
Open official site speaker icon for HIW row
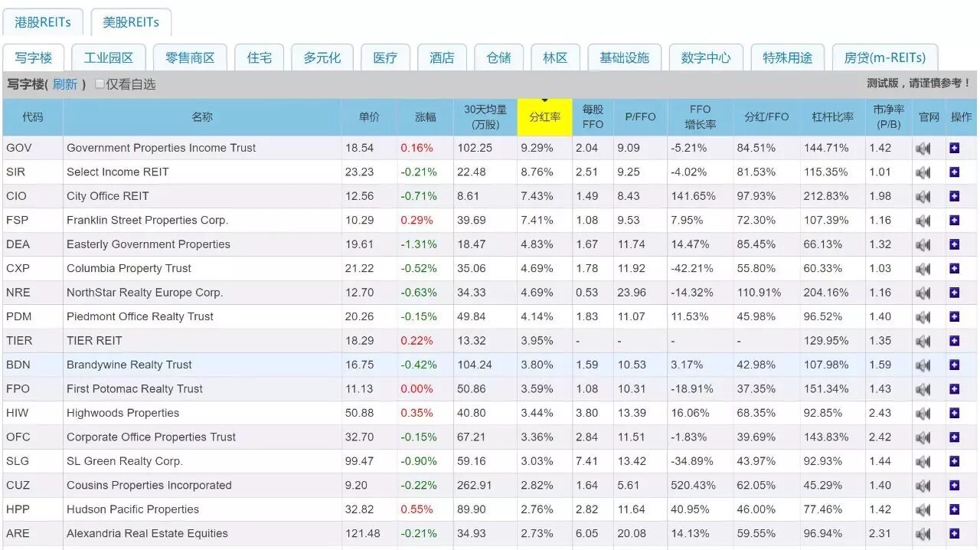click(923, 414)
